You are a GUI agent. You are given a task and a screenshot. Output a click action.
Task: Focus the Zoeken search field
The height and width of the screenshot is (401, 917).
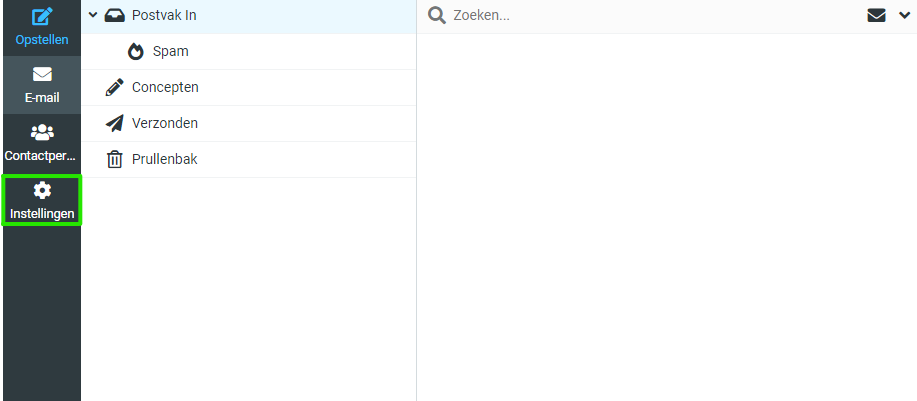[x=655, y=16]
